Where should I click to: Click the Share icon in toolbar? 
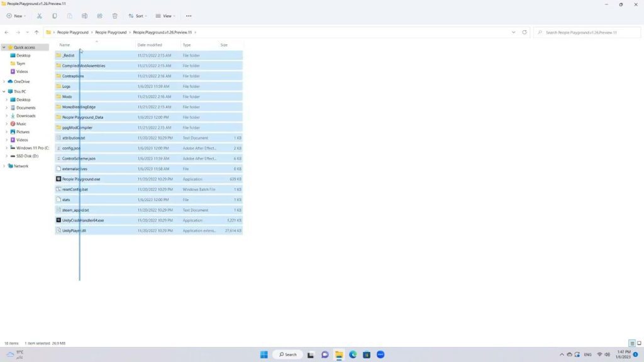[99, 16]
